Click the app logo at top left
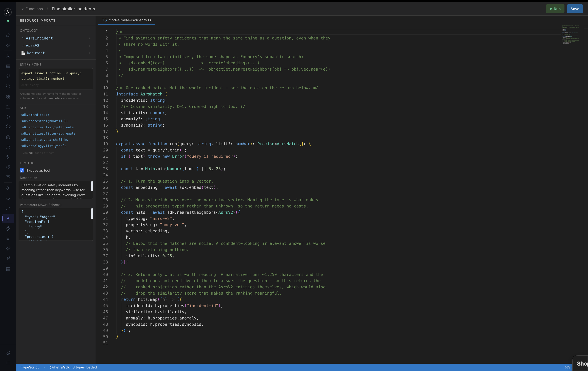588x371 pixels. 8,12
